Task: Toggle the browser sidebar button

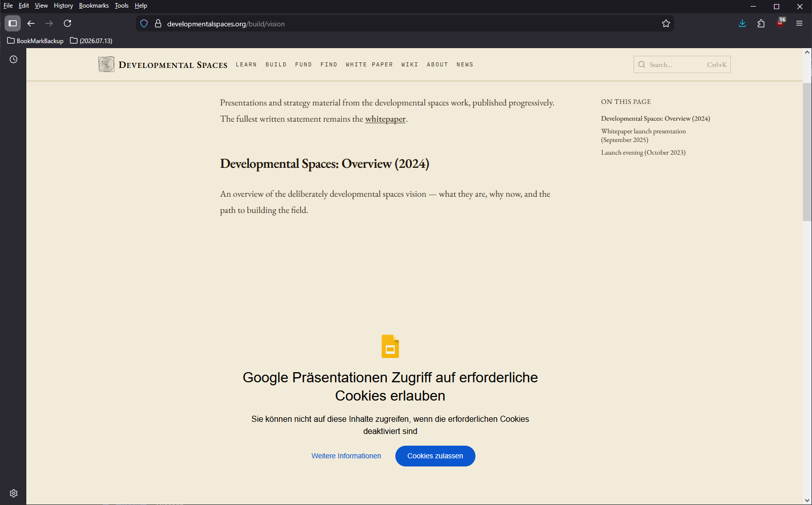Action: click(x=13, y=23)
